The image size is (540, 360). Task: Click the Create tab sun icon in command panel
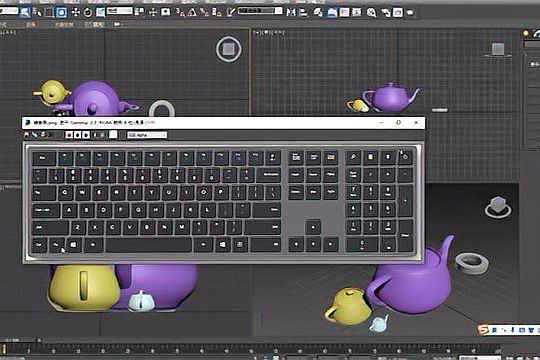(x=526, y=33)
